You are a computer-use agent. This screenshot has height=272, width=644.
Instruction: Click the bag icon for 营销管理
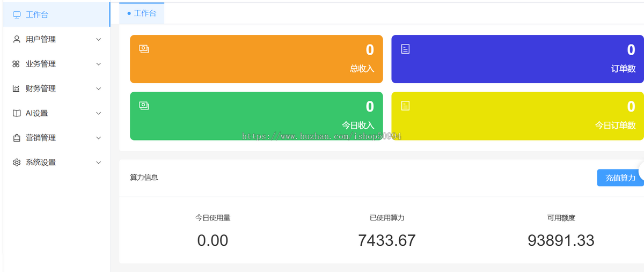[16, 138]
